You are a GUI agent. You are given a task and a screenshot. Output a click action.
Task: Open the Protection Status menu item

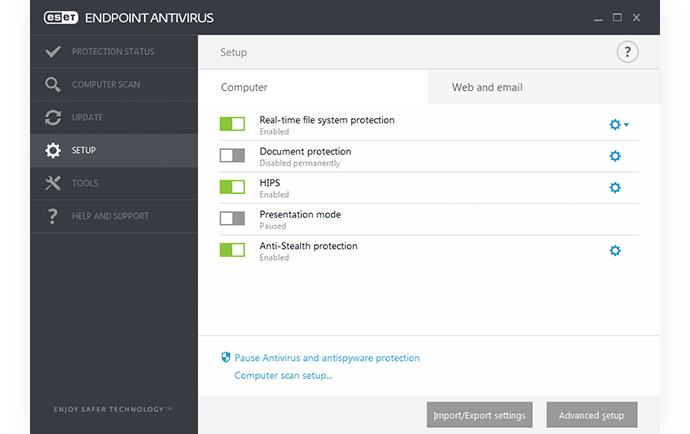[x=114, y=51]
